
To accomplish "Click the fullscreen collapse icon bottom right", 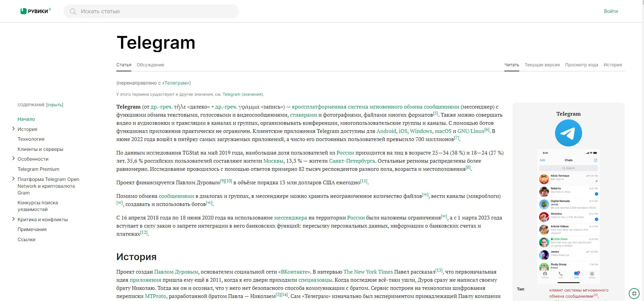I will coord(634,293).
